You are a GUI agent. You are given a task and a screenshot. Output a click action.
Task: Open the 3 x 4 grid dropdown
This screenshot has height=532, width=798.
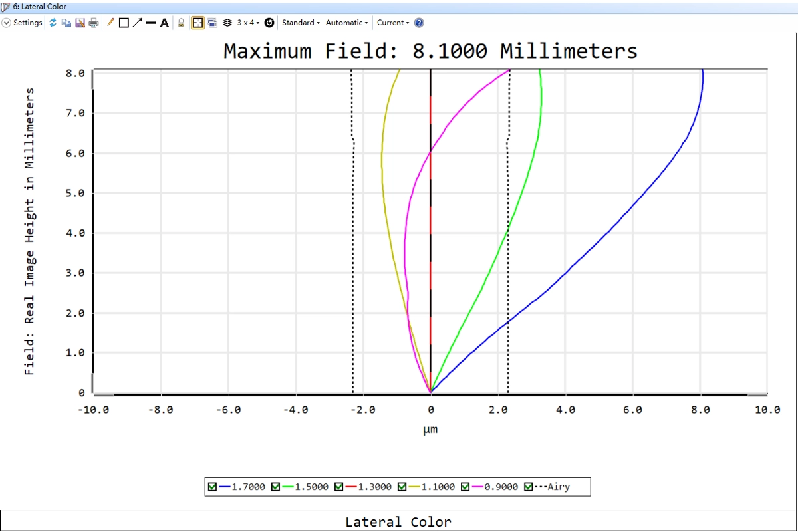[x=248, y=23]
